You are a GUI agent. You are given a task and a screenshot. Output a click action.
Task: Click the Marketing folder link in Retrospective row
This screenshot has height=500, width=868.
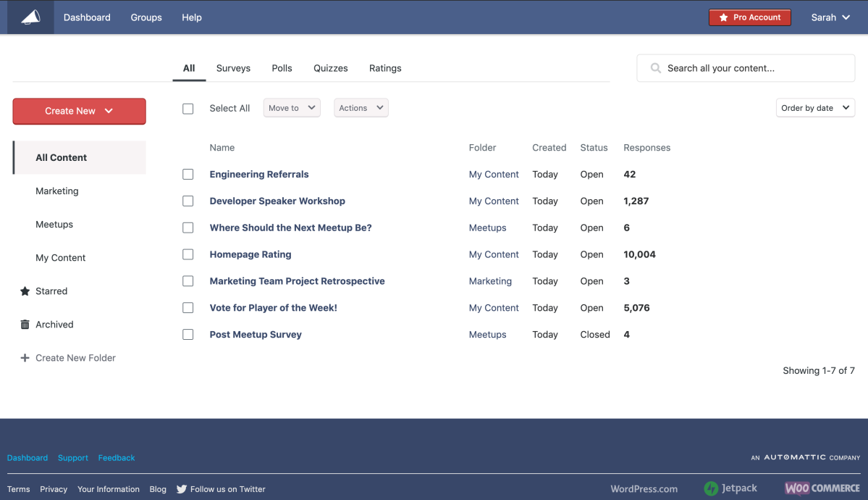click(x=490, y=281)
